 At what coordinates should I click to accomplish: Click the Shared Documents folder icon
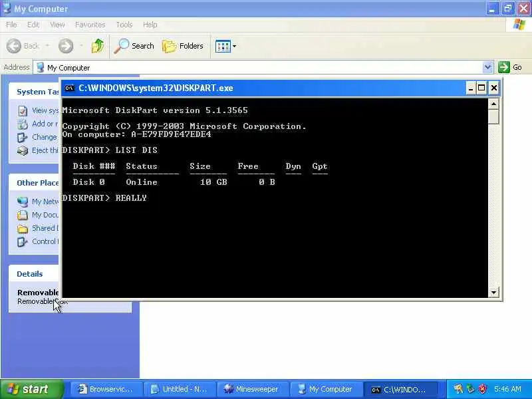[x=23, y=229]
